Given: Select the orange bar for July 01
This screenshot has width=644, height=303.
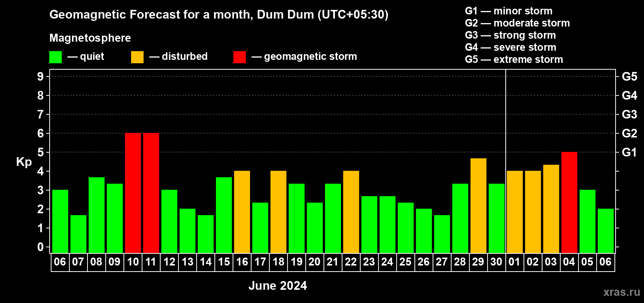Looking at the screenshot, I should point(515,212).
